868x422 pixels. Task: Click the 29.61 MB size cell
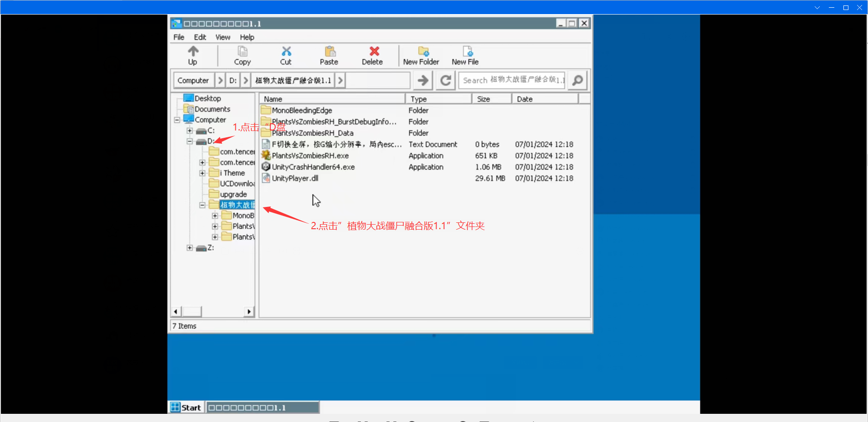490,178
